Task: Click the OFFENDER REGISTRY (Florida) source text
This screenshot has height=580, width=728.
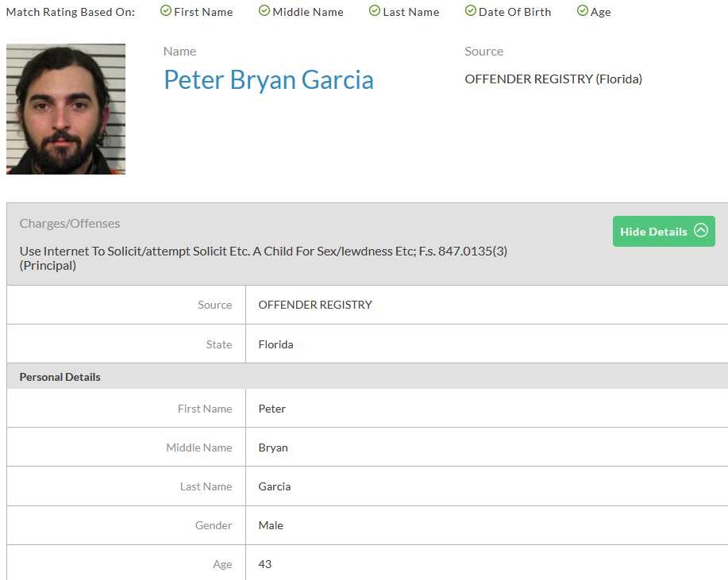Action: click(553, 79)
